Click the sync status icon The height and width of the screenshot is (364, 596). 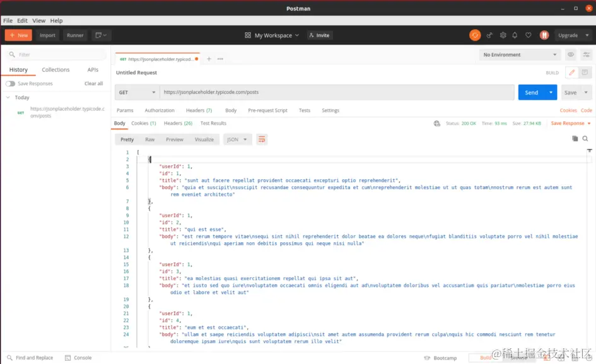475,35
